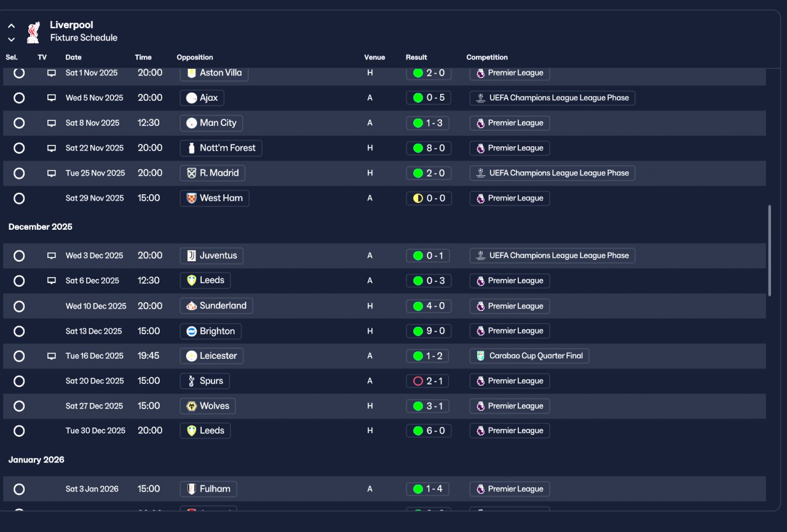The width and height of the screenshot is (787, 532).
Task: Sort by the Competition column header
Action: click(487, 57)
